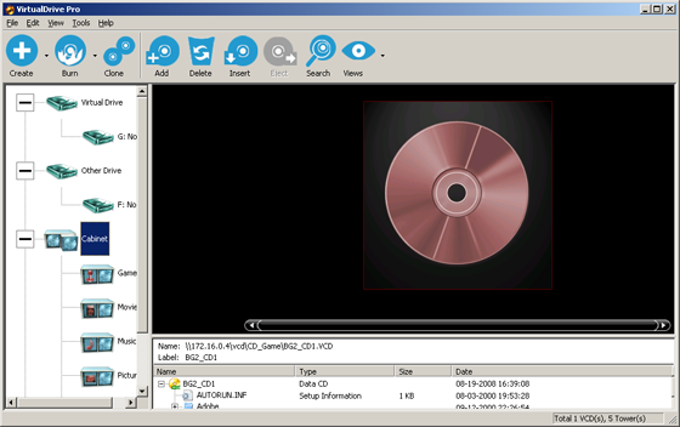Click the 1 KB size cell

pos(407,395)
